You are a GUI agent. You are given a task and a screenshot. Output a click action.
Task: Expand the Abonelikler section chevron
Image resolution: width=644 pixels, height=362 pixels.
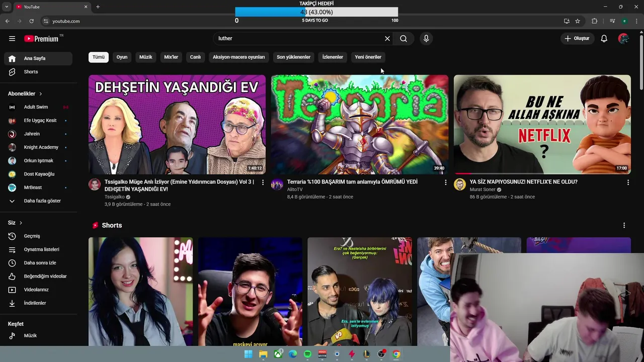tap(41, 94)
